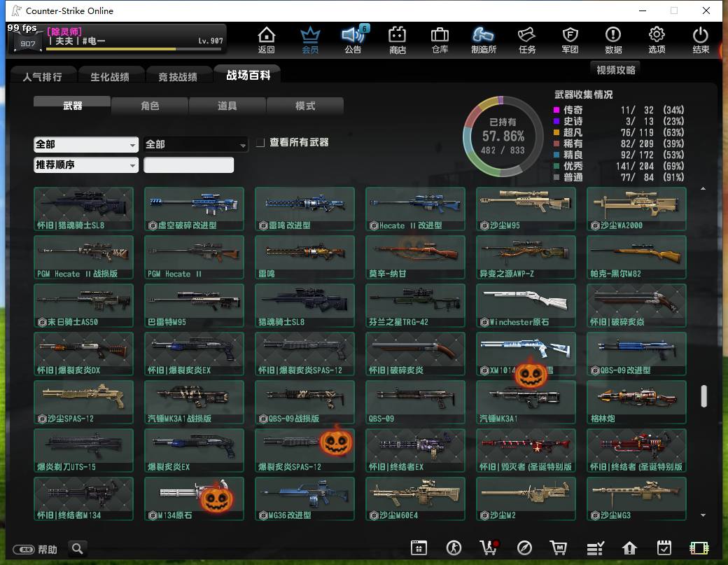Open the 制造所 crafting icon
Screen dimensions: 728x565
pyautogui.click(x=483, y=40)
